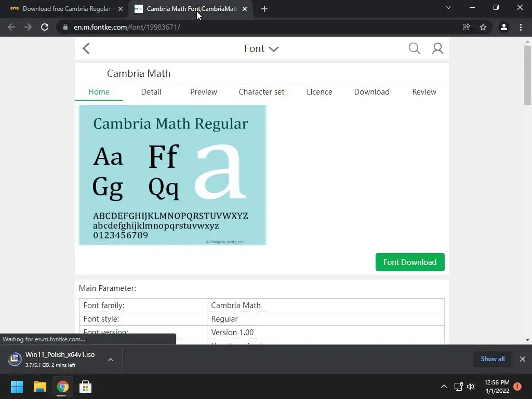Image resolution: width=532 pixels, height=399 pixels.
Task: Close the downloads bar
Action: [x=523, y=359]
